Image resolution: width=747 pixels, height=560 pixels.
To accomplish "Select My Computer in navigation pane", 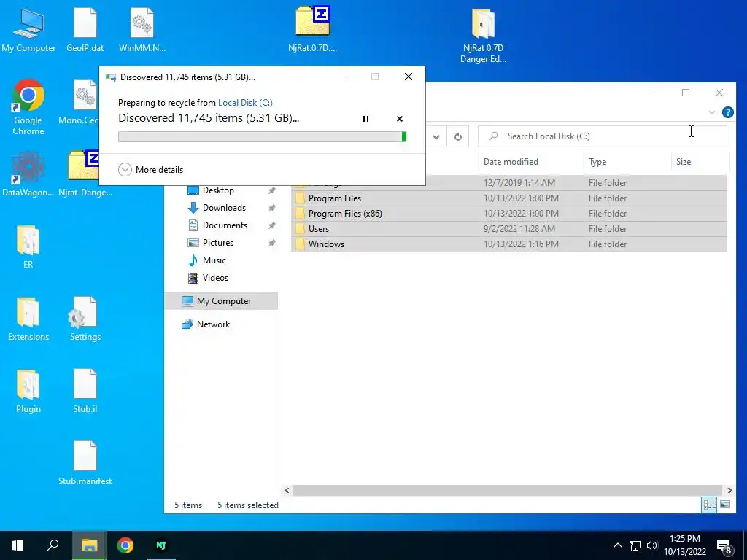I will (x=222, y=301).
